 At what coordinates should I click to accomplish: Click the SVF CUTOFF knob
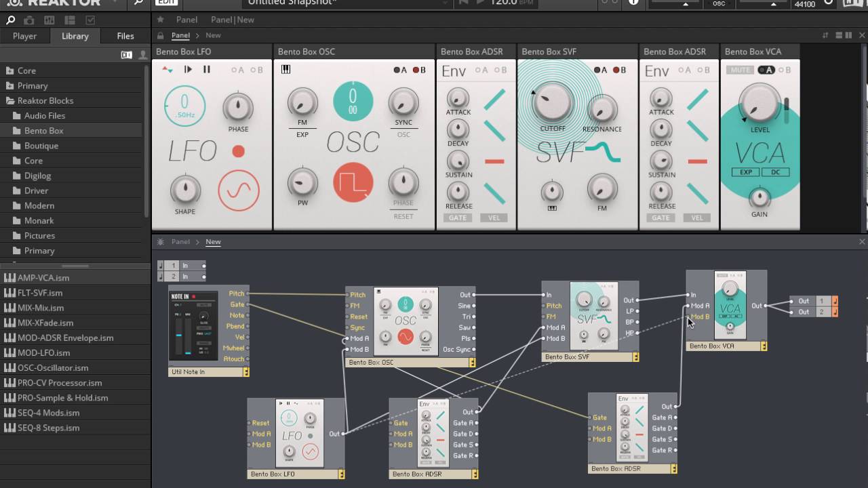(x=552, y=104)
